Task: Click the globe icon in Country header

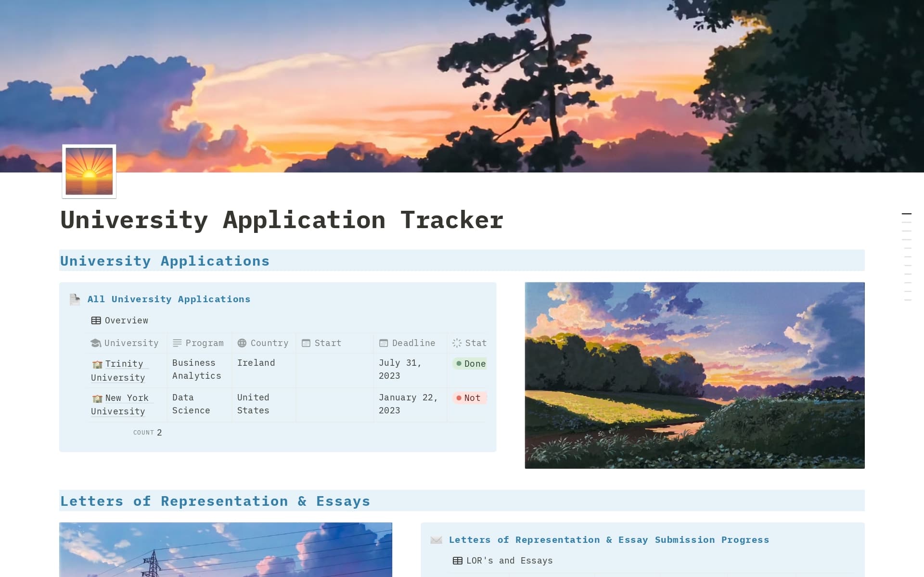Action: point(242,343)
